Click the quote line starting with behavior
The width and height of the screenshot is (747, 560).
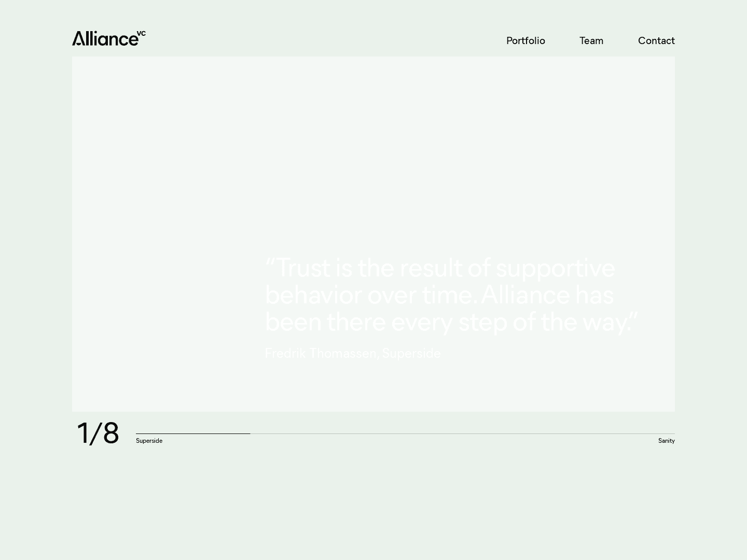[439, 295]
